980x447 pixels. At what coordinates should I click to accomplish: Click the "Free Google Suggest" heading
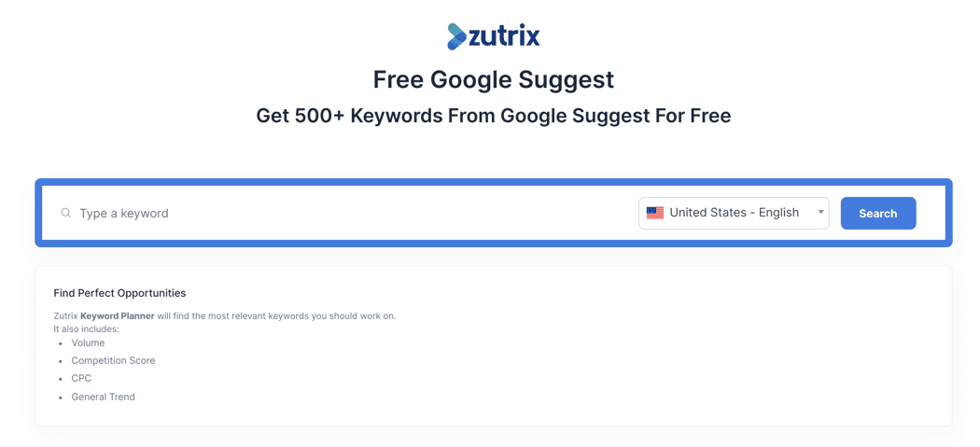click(x=494, y=79)
